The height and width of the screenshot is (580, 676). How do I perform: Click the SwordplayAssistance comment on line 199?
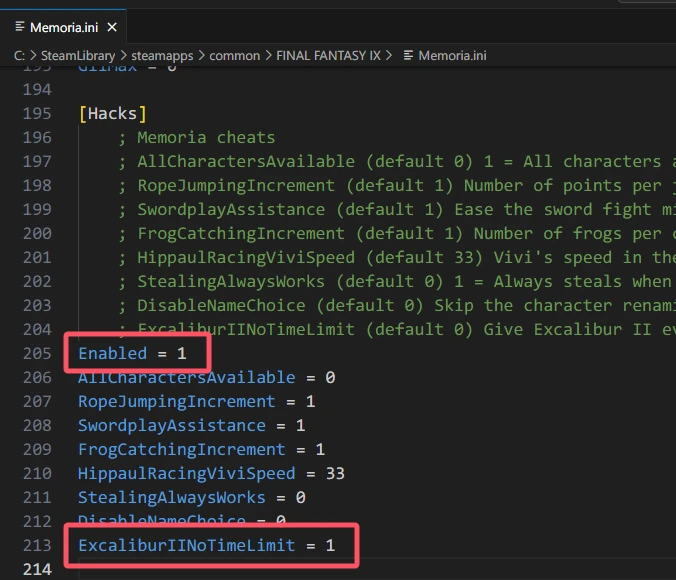(x=397, y=210)
